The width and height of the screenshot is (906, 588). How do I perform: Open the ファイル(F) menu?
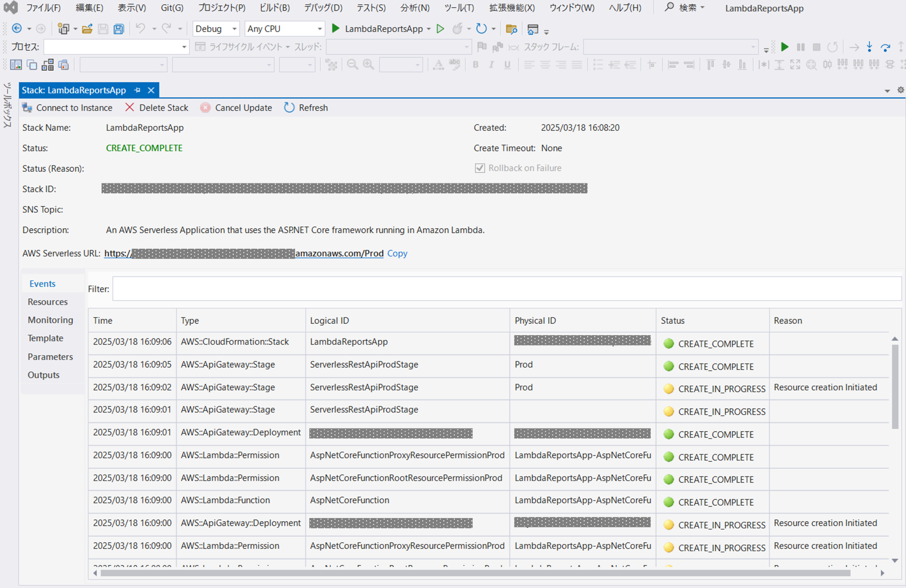pyautogui.click(x=43, y=8)
